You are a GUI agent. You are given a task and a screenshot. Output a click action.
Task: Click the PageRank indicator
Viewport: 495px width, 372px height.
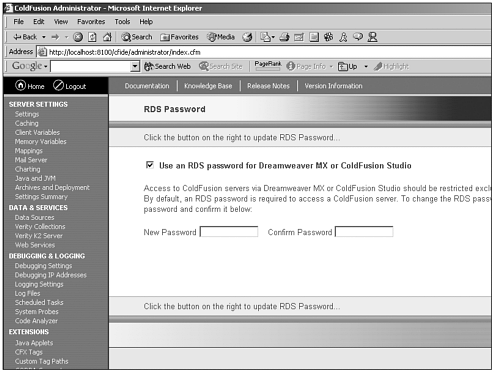coord(268,65)
